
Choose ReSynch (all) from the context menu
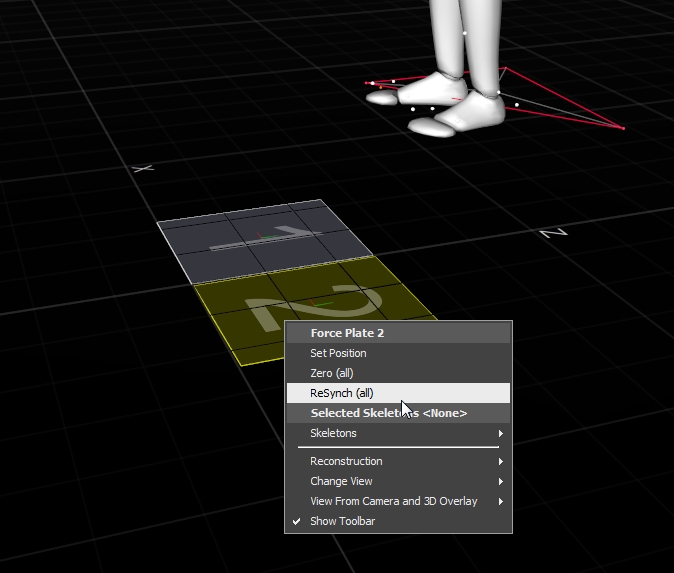tap(341, 393)
